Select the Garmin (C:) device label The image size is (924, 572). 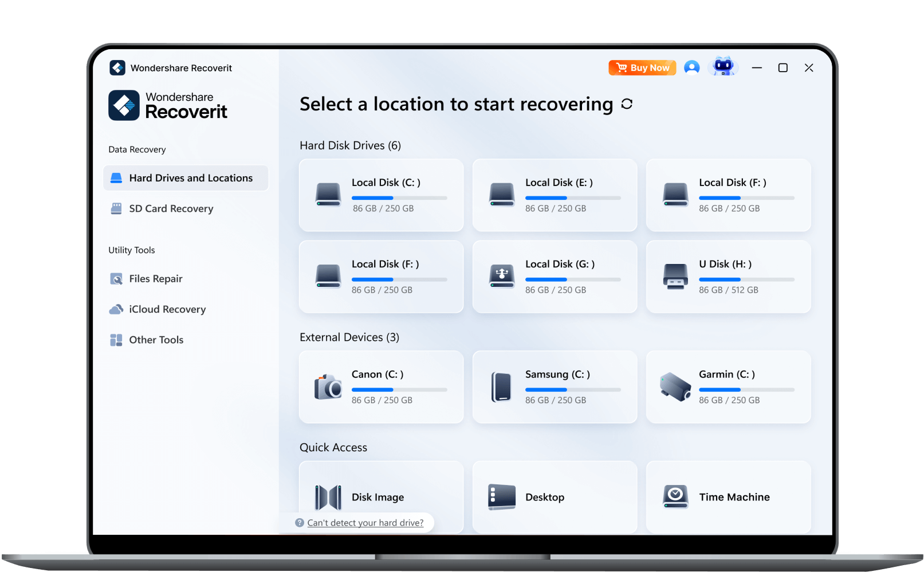click(x=727, y=374)
